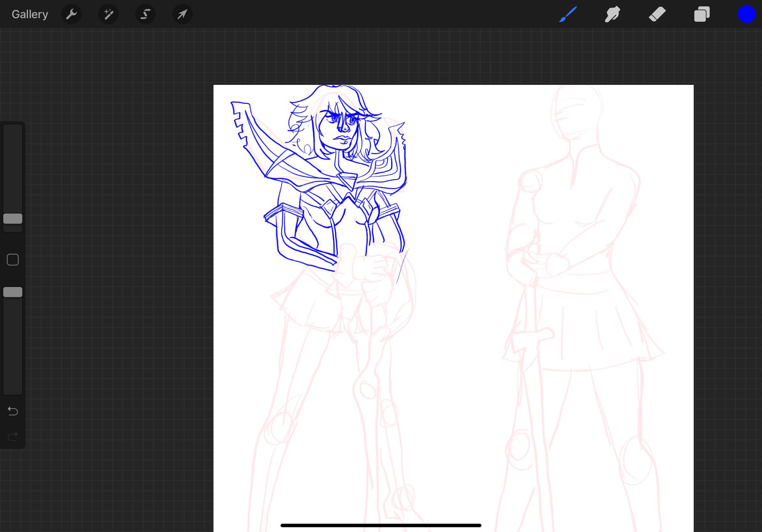Activate the Transform arrow tool
This screenshot has height=532, width=762.
click(182, 14)
